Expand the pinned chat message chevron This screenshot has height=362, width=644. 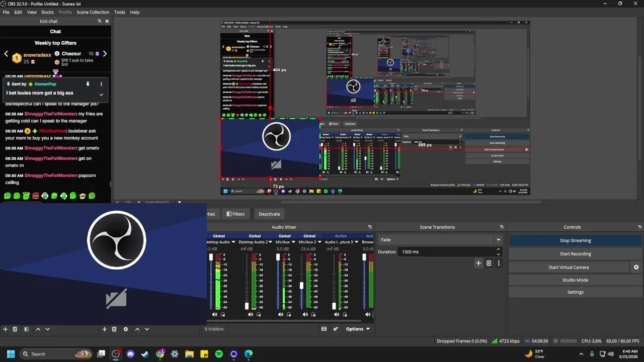pyautogui.click(x=101, y=95)
